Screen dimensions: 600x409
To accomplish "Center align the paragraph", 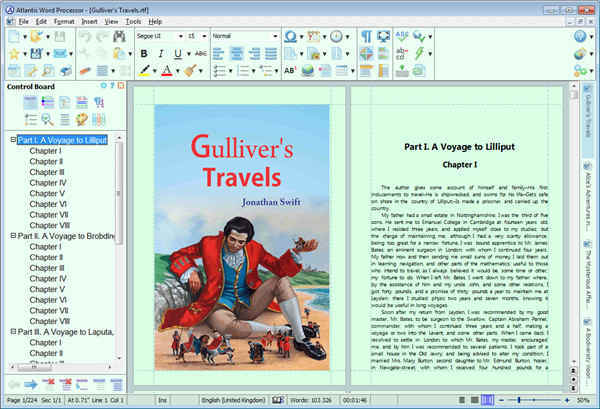I will coord(237,54).
